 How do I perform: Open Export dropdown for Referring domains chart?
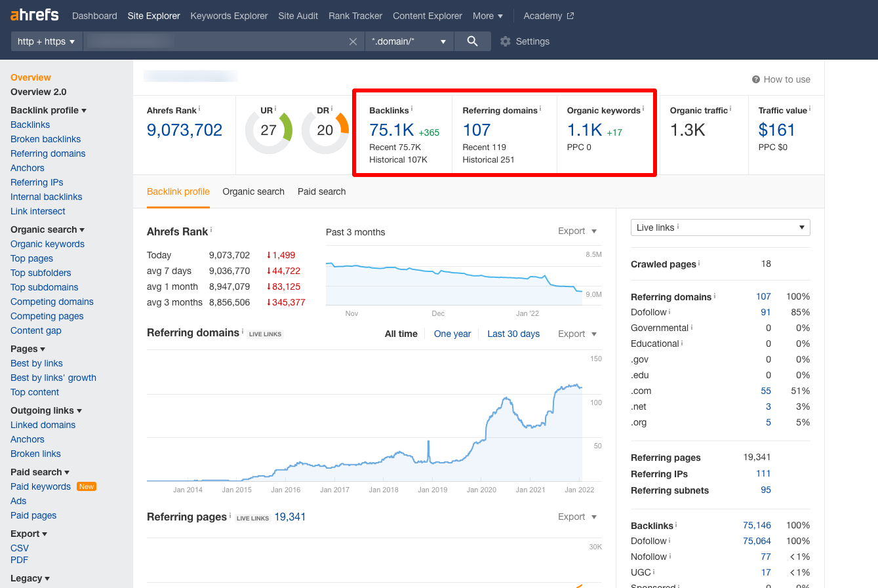pyautogui.click(x=578, y=334)
